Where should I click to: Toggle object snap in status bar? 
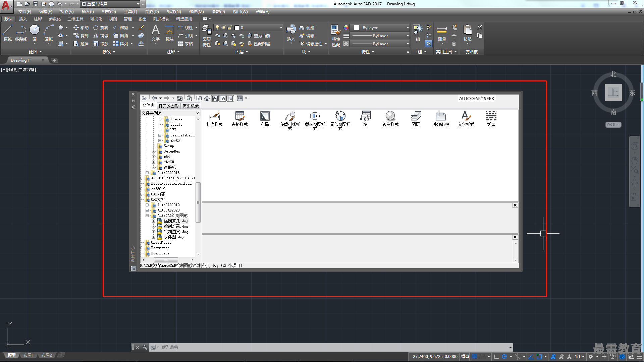click(539, 357)
